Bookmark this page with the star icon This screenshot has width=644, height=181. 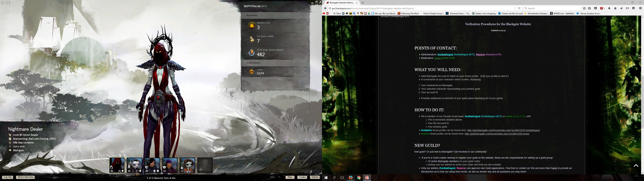(584, 8)
